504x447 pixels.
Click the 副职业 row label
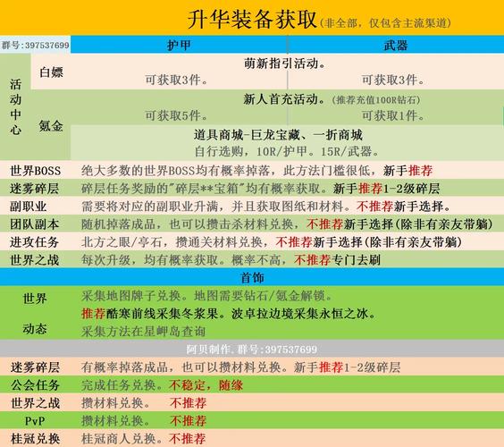(x=29, y=207)
